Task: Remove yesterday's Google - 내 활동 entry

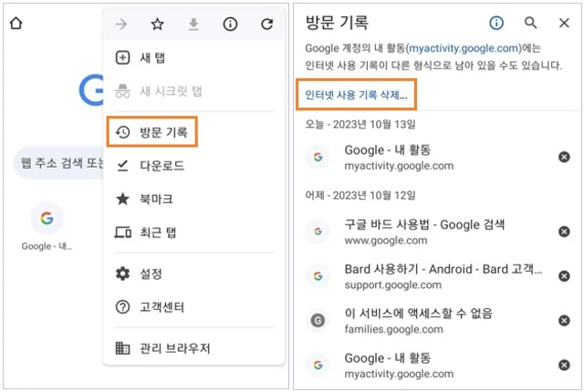Action: click(564, 366)
